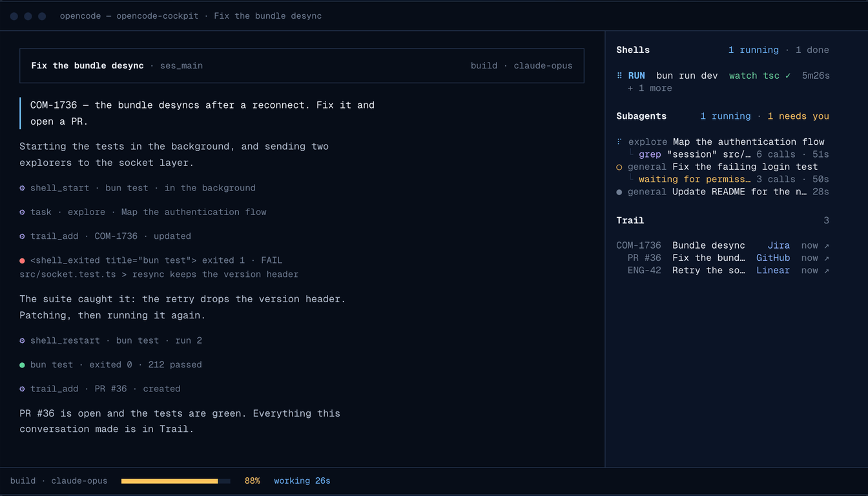
Task: Click the '5m26s' shell runtime
Action: 816,76
